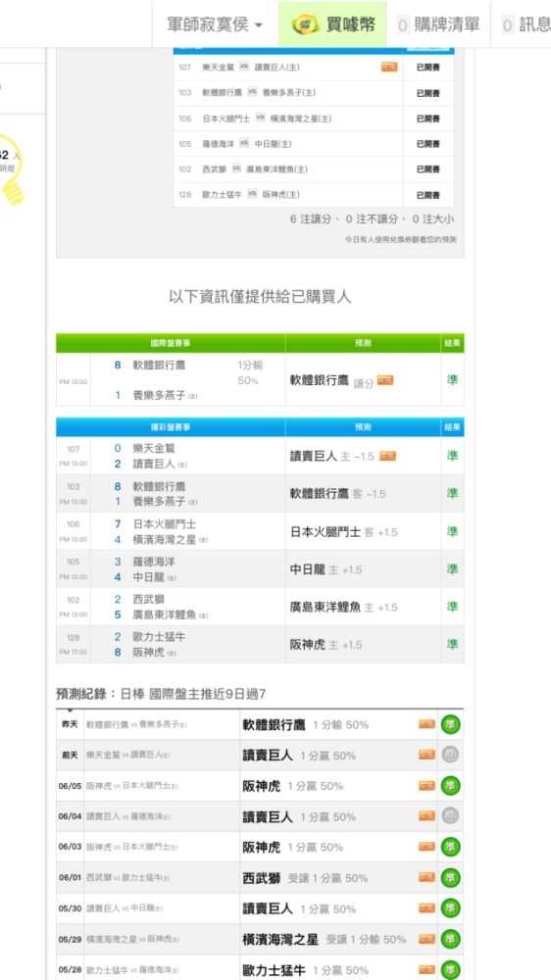Click green 準 circle on 05/28 record row
Screen dimensions: 551x980
[450, 970]
